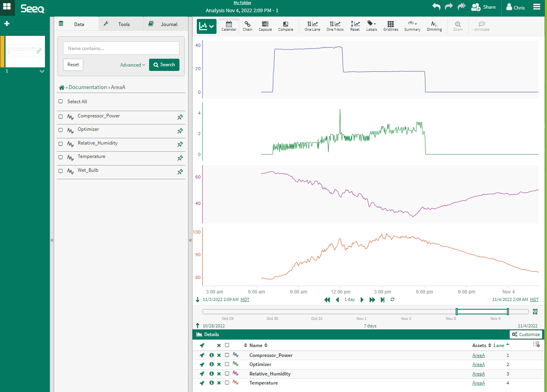Open the Labels dropdown menu
The image size is (547, 392).
tap(372, 26)
